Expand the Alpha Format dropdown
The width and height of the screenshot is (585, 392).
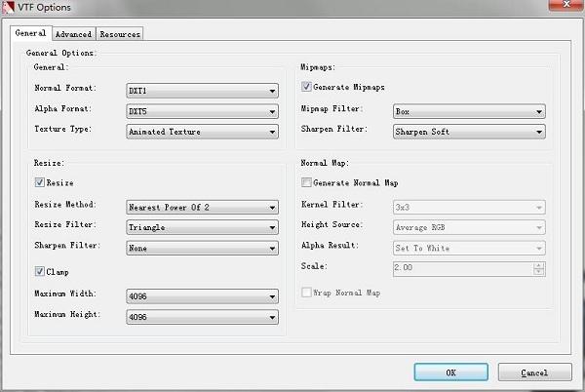[202, 111]
